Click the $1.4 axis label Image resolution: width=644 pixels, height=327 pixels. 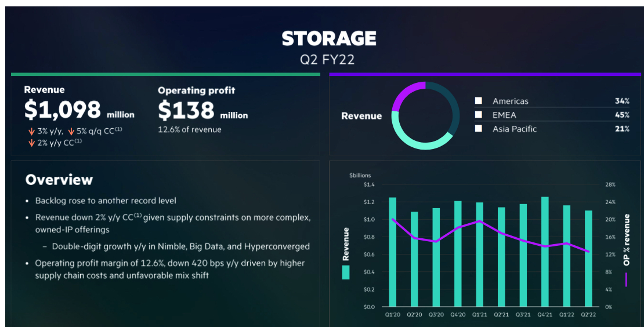click(369, 184)
